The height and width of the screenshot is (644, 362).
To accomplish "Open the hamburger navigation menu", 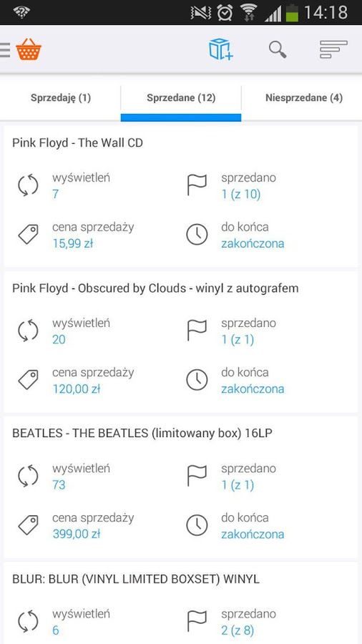I will pyautogui.click(x=4, y=49).
